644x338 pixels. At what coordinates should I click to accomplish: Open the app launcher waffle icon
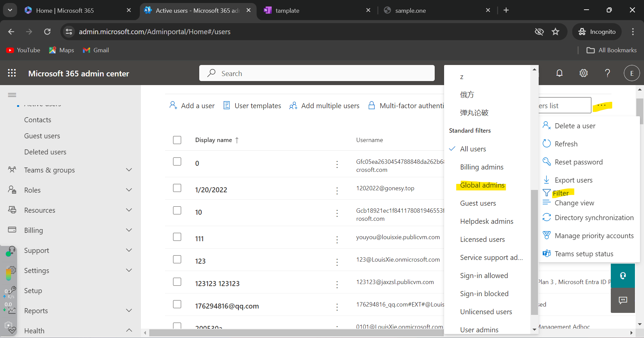[12, 73]
